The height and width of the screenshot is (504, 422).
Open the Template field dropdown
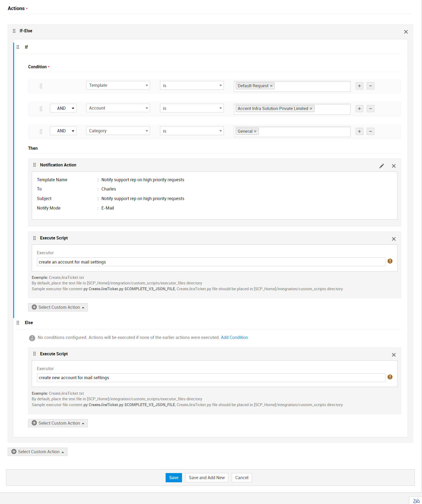point(118,85)
